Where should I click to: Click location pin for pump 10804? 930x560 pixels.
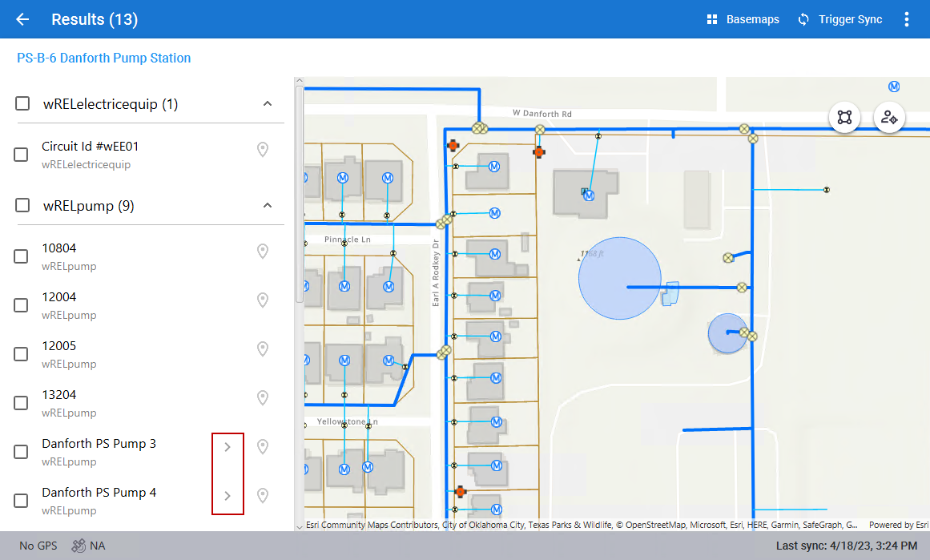tap(262, 252)
